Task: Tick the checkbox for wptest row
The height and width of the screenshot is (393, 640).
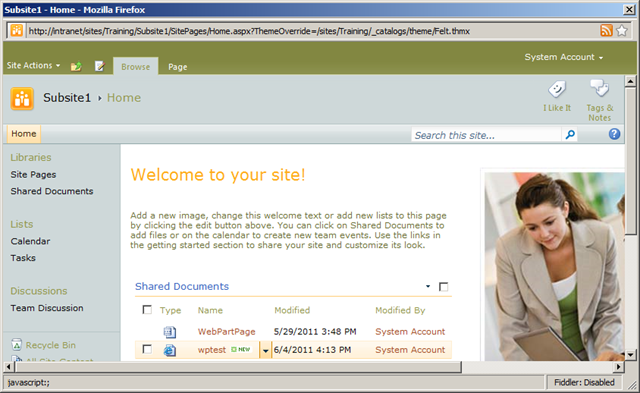Action: tap(147, 349)
